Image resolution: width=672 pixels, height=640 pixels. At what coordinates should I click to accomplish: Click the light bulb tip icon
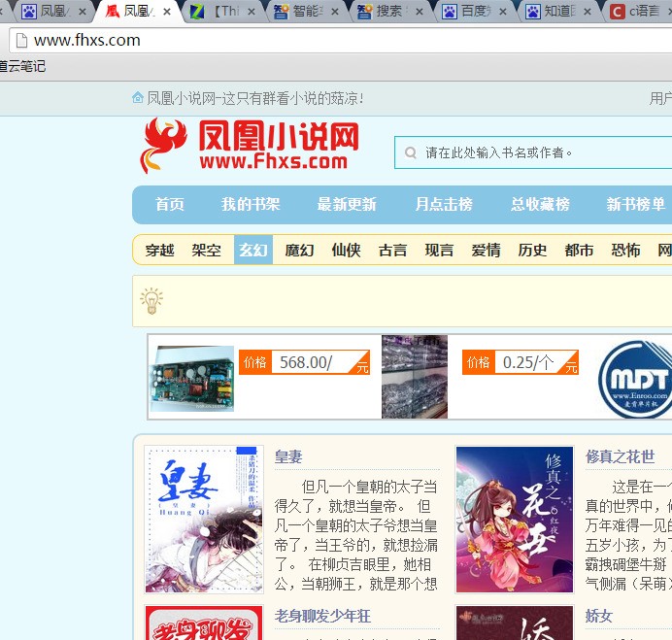(151, 301)
